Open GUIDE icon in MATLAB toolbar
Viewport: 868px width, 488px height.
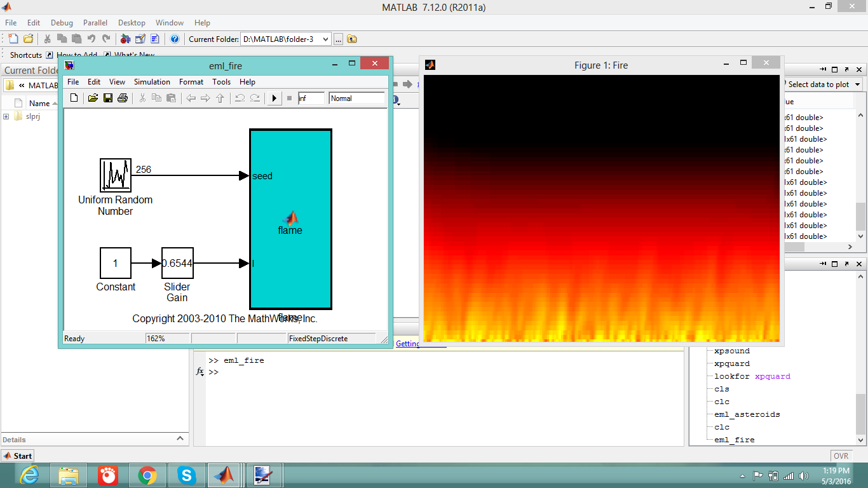140,39
